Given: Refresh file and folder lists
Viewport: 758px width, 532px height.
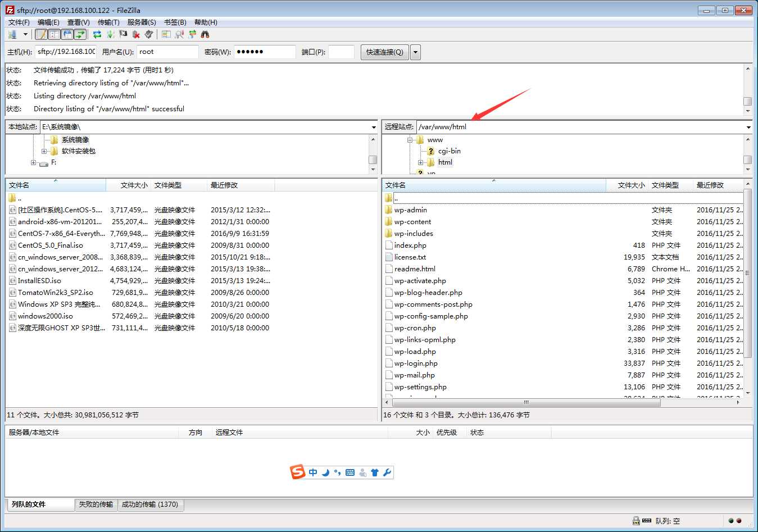Looking at the screenshot, I should (x=97, y=35).
